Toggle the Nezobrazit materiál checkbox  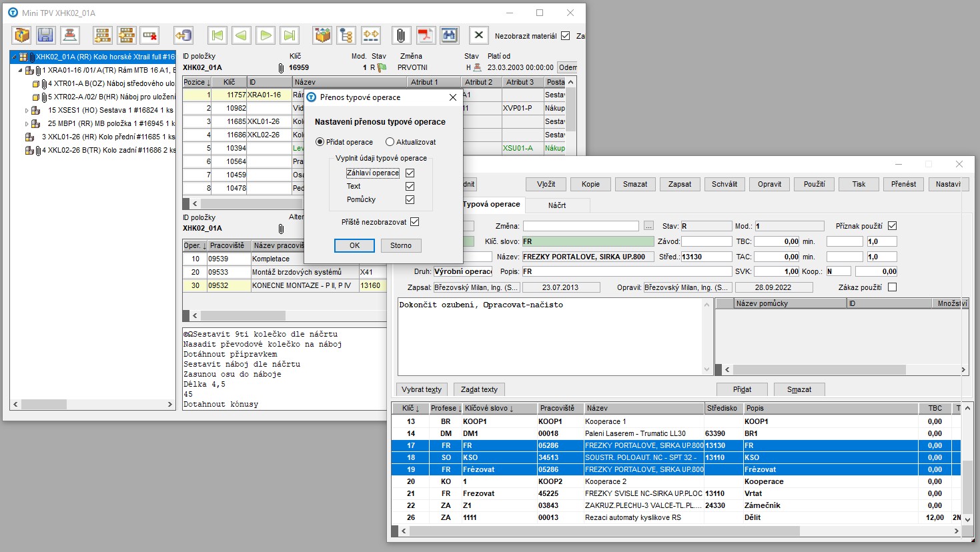tap(565, 36)
